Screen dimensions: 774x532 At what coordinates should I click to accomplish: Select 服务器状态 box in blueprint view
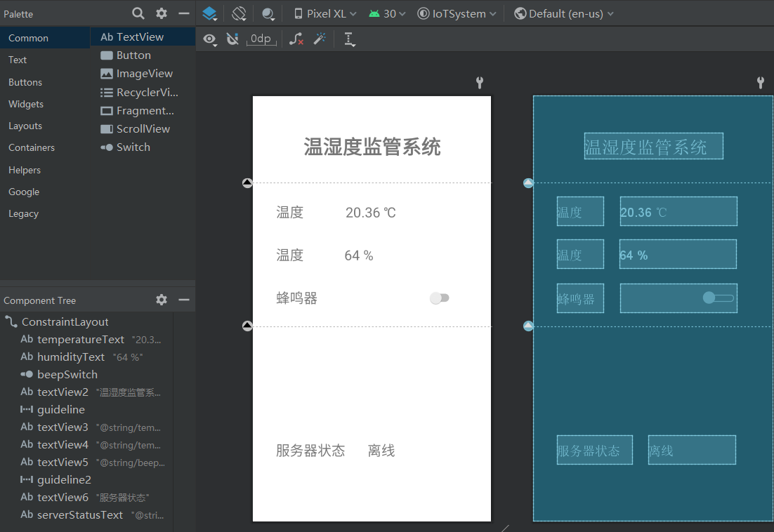click(594, 450)
